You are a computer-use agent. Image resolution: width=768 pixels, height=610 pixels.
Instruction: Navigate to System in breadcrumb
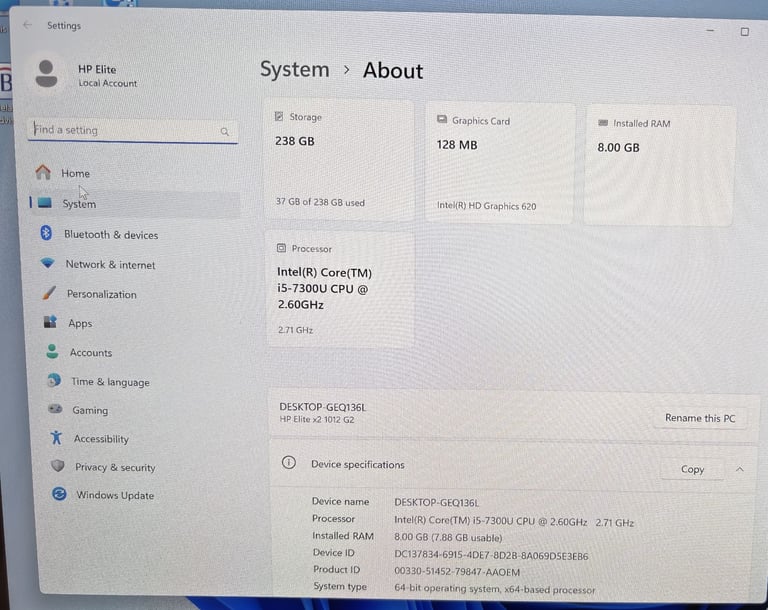[294, 69]
